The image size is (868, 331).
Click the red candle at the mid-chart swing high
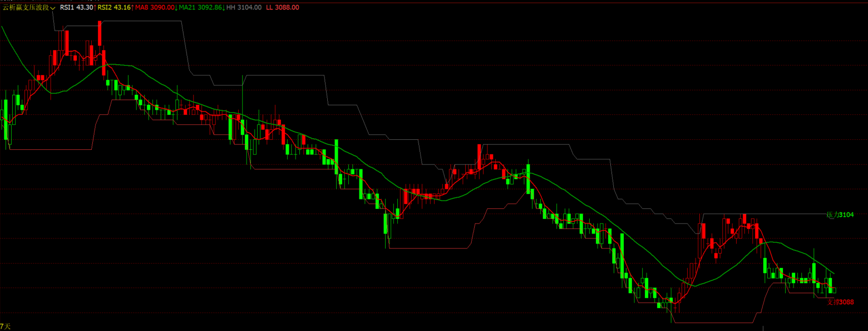479,156
